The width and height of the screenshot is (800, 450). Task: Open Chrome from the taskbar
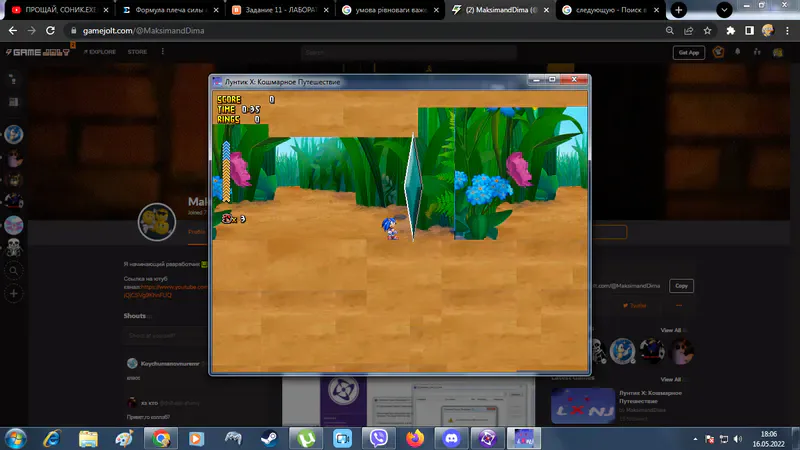coord(161,439)
